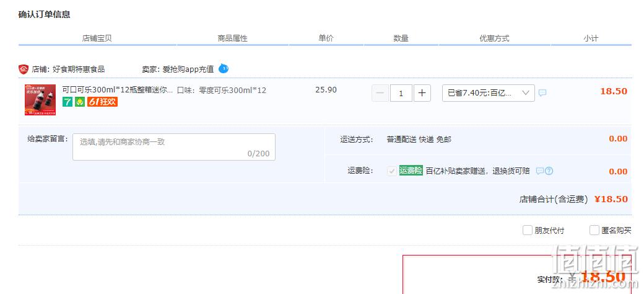Open the seller 爱抢购app充值 link
Viewport: 644px width, 294px height.
(188, 69)
